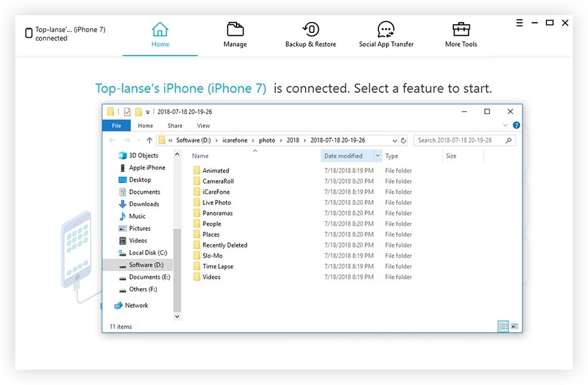
Task: Open Date modified filter dropdown arrow
Action: [x=378, y=155]
